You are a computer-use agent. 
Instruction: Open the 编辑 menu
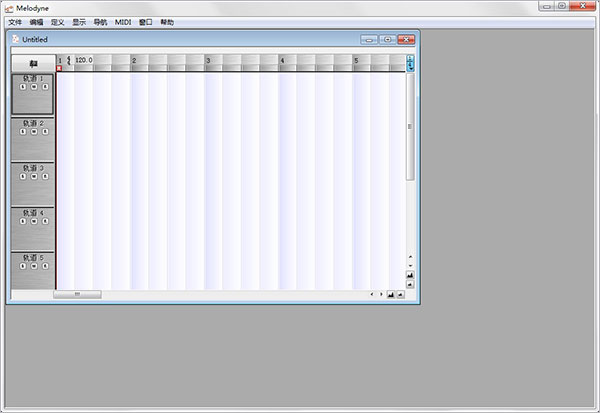pyautogui.click(x=36, y=22)
